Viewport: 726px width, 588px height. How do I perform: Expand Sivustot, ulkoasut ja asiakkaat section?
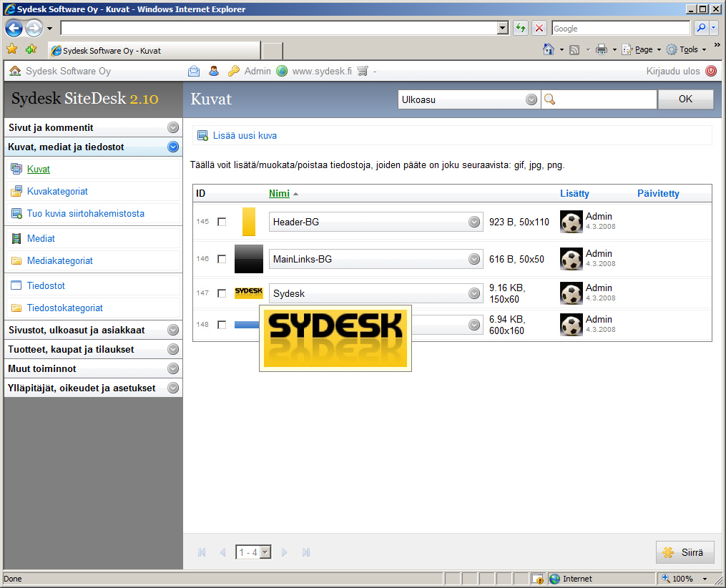tap(173, 330)
